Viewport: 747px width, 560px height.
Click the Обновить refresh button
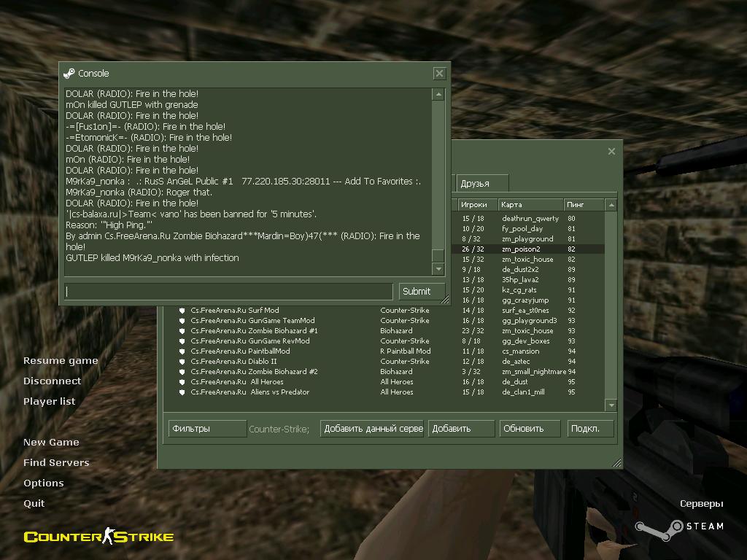tap(530, 429)
